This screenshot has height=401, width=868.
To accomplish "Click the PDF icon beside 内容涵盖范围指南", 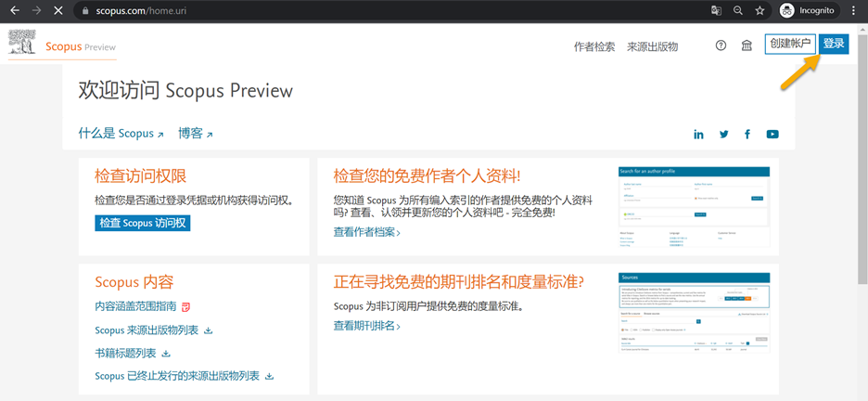I will pos(187,306).
